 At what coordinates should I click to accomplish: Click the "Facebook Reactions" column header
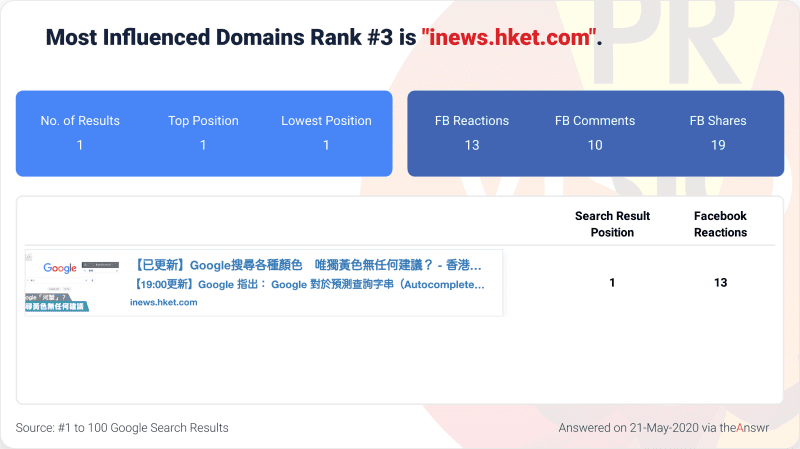(x=720, y=224)
